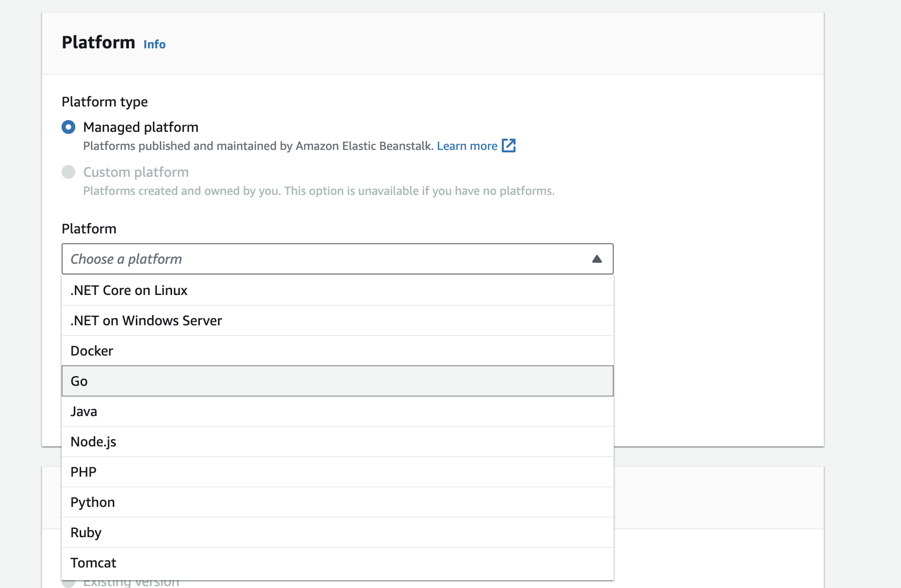Click the external link icon beside Learn more

coord(509,146)
